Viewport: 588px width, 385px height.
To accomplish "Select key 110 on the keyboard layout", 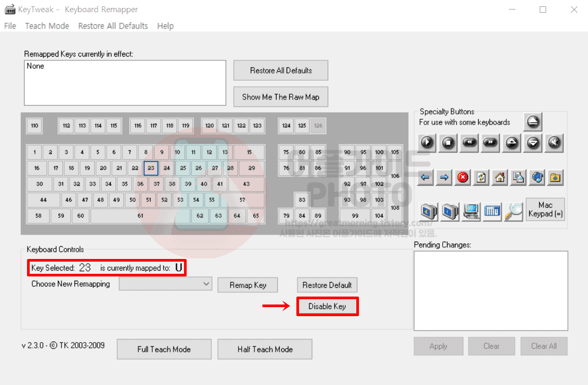I will click(x=34, y=126).
